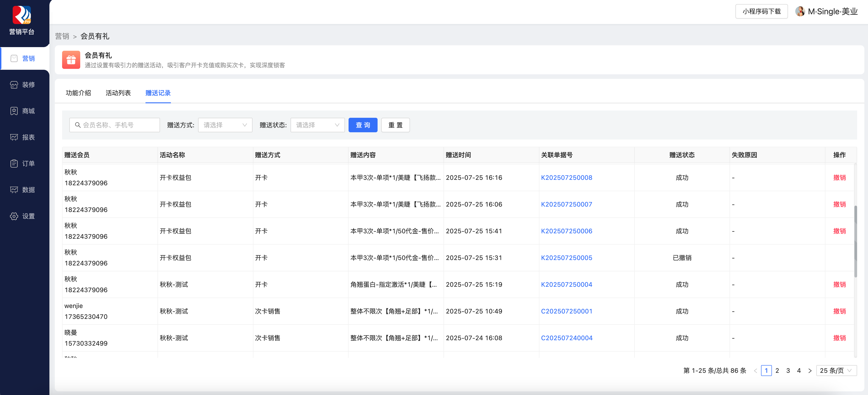Click the user avatar next to M·Single·美业
868x395 pixels.
tap(800, 12)
